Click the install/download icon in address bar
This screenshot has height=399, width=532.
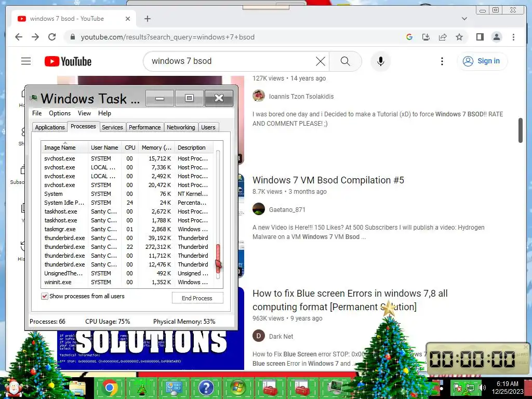(426, 37)
